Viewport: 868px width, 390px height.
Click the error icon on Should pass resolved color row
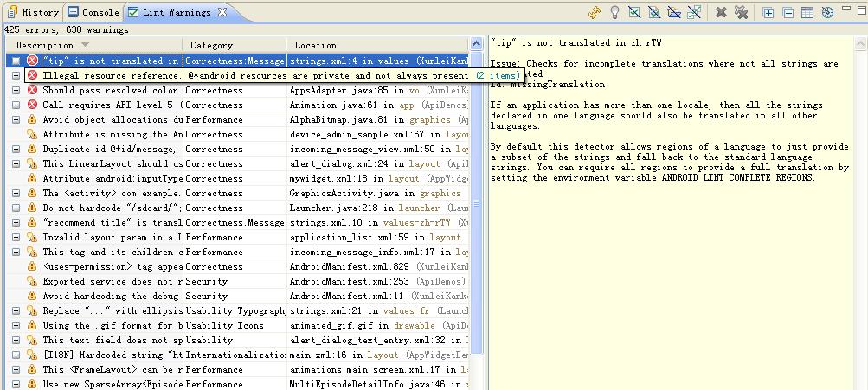point(33,90)
